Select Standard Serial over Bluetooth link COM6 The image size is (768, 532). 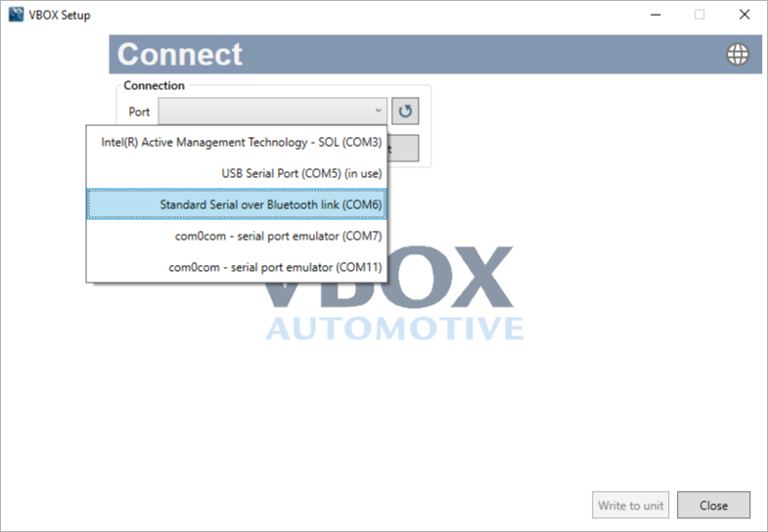click(x=237, y=204)
